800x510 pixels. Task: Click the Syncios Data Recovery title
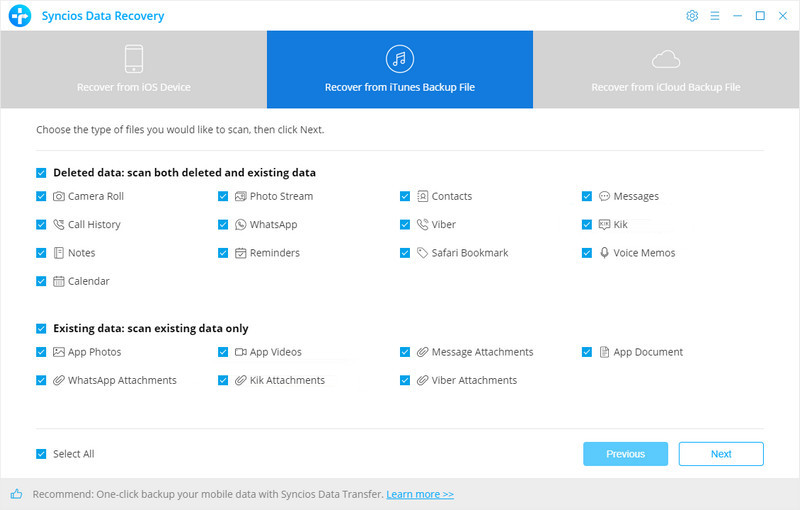(103, 16)
